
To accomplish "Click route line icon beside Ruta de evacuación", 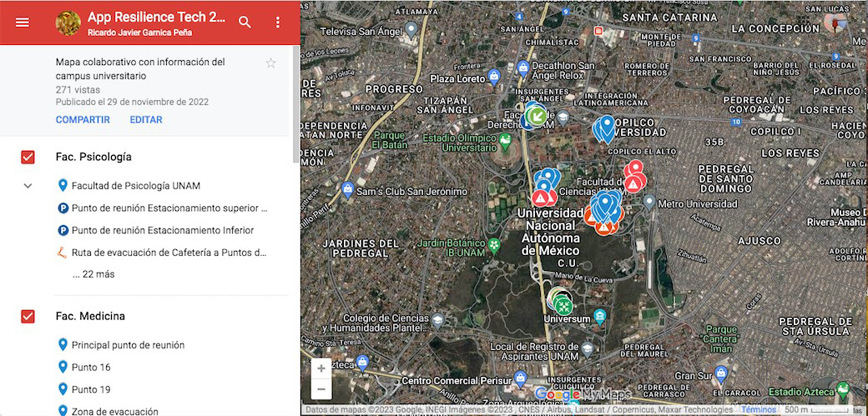I will click(62, 253).
